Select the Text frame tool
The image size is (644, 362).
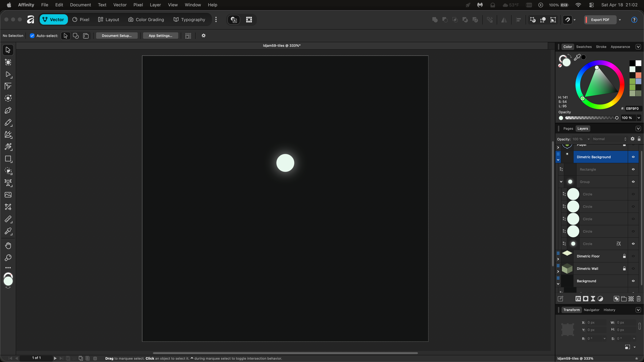click(8, 183)
